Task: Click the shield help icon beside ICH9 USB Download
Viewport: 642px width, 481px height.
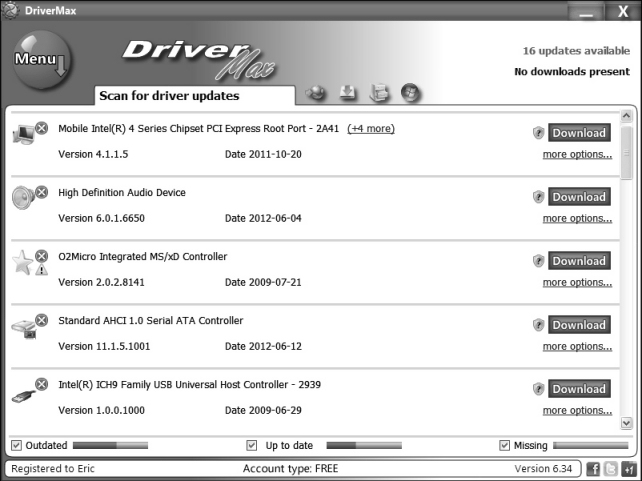Action: tap(538, 389)
